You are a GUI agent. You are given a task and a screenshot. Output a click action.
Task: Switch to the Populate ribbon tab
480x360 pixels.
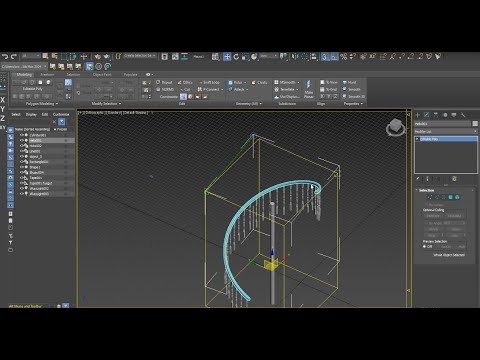point(131,75)
